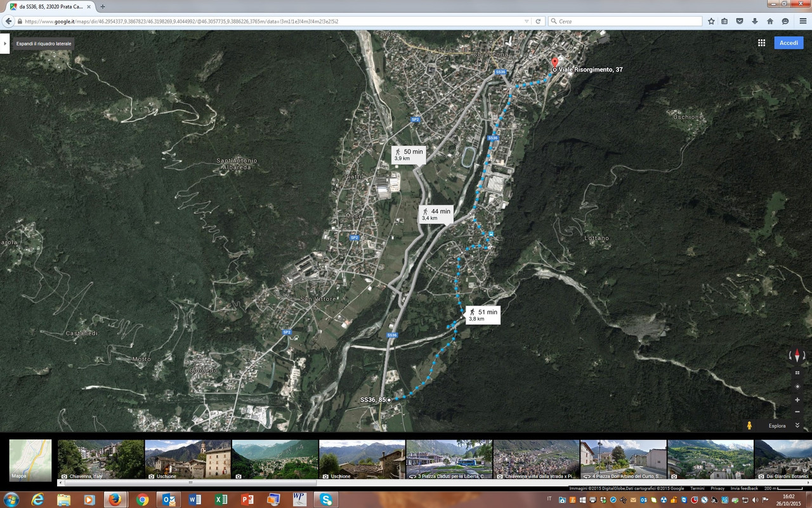Viewport: 812px width, 508px height.
Task: Open the Firefox bookmarks list
Action: 724,21
